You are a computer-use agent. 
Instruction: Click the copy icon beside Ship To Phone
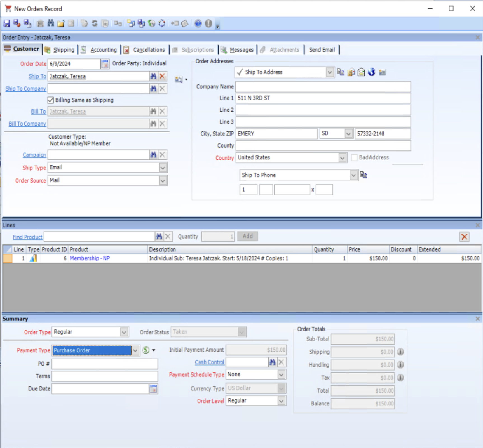pyautogui.click(x=364, y=175)
